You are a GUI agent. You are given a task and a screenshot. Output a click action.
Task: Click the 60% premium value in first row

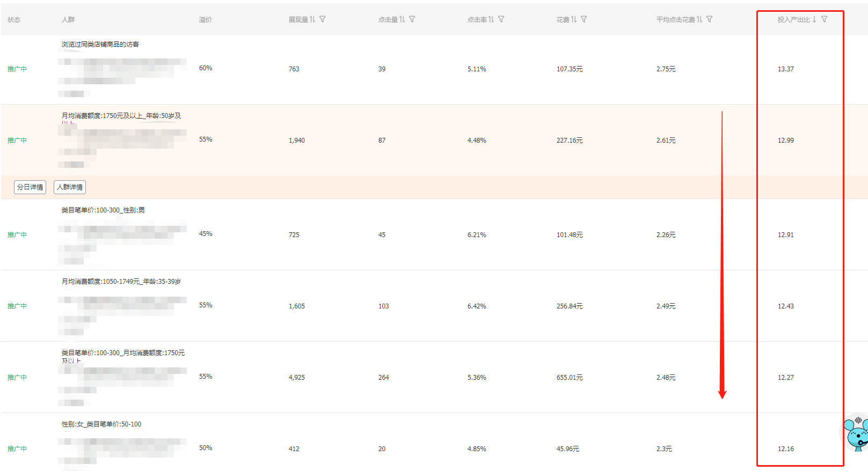click(x=206, y=68)
